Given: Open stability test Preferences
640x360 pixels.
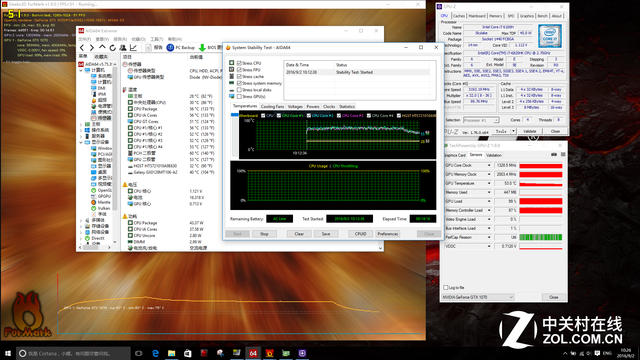Looking at the screenshot, I should [387, 234].
